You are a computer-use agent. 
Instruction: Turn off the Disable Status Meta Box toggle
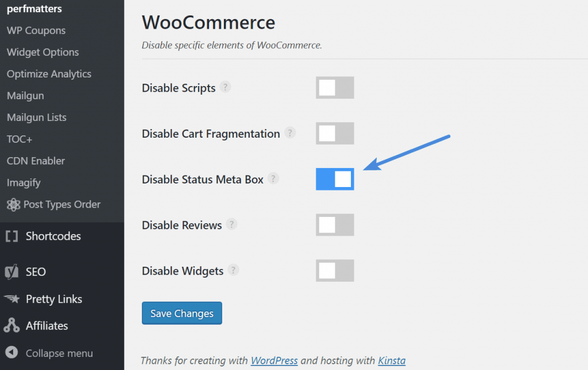[x=335, y=178]
